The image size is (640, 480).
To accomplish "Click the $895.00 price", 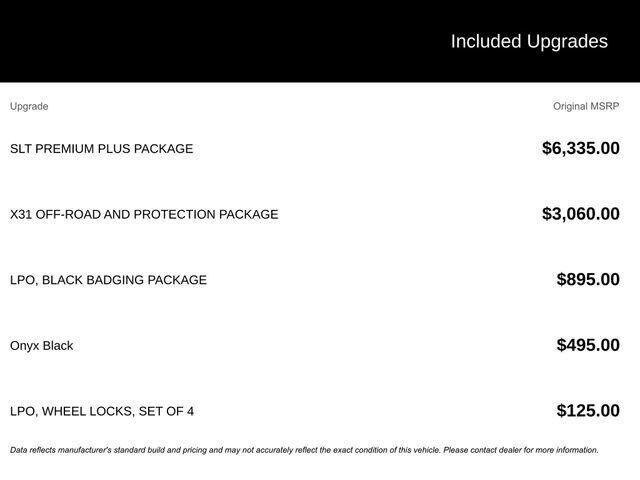I will (587, 280).
